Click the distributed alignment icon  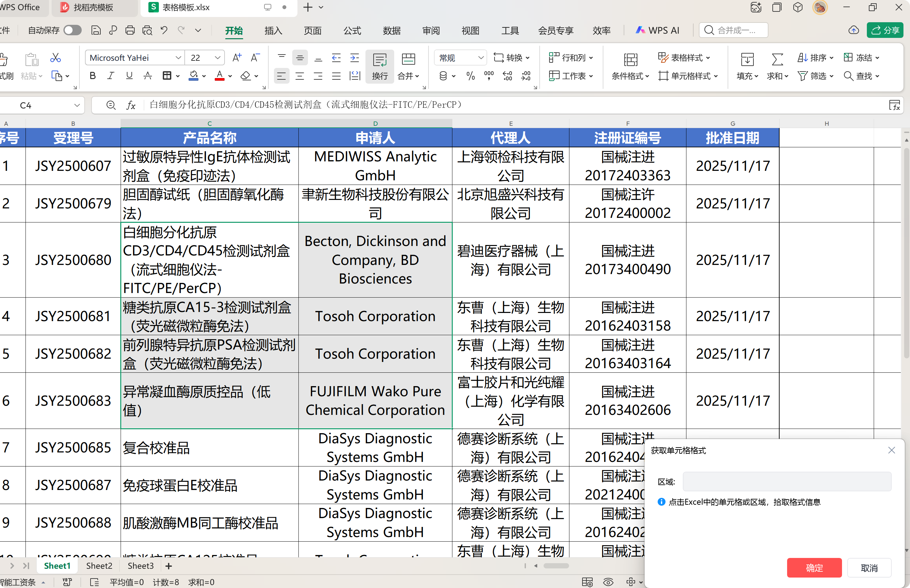pos(355,76)
